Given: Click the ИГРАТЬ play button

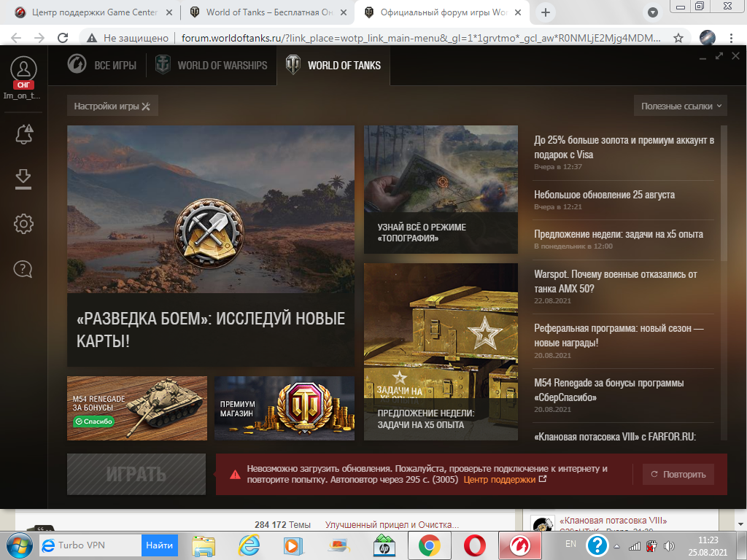Looking at the screenshot, I should click(136, 474).
